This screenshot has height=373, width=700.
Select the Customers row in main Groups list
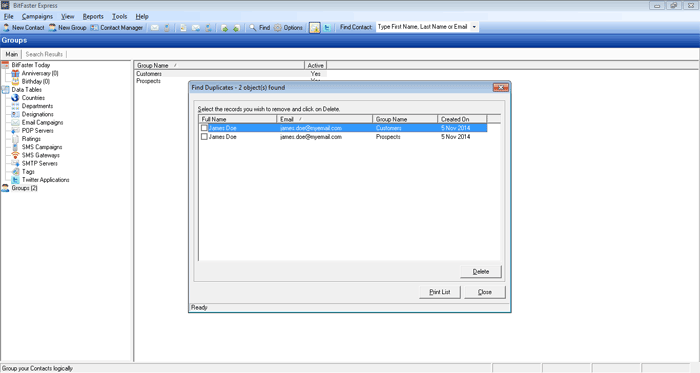click(230, 74)
